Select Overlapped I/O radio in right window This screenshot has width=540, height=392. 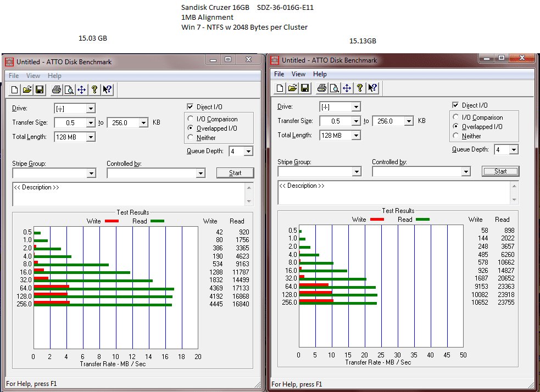(455, 126)
